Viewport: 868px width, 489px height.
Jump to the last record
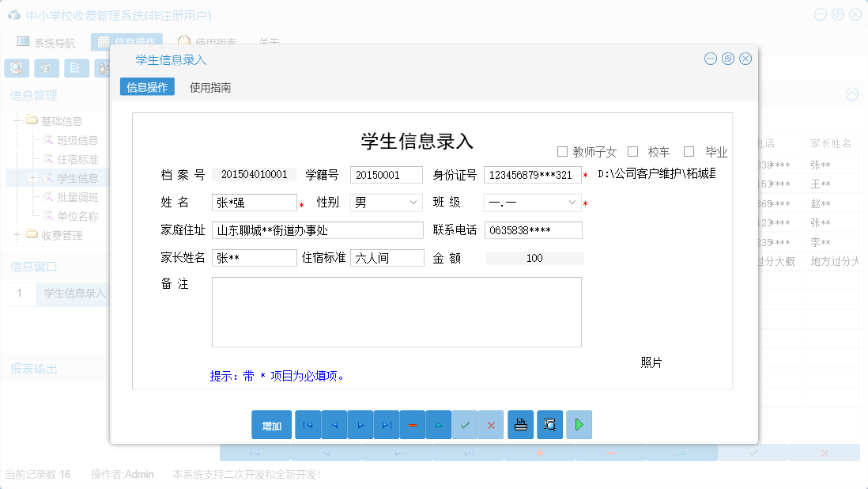(x=386, y=425)
